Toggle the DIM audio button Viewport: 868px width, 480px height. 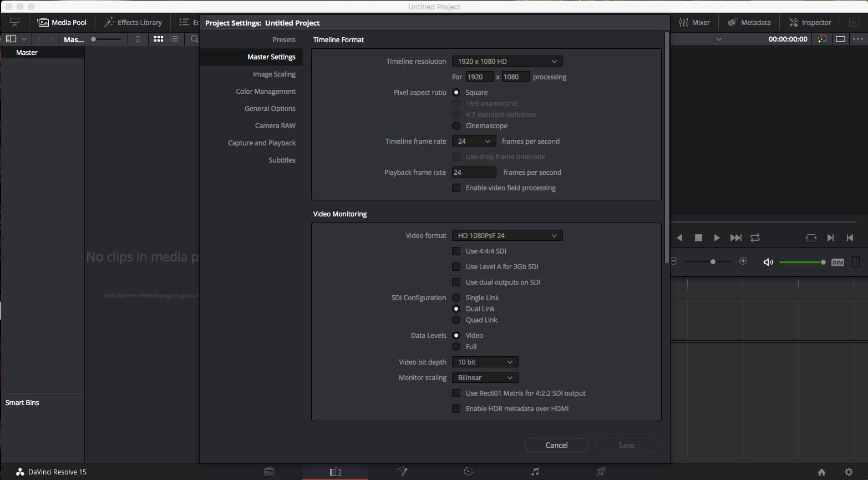coord(837,262)
